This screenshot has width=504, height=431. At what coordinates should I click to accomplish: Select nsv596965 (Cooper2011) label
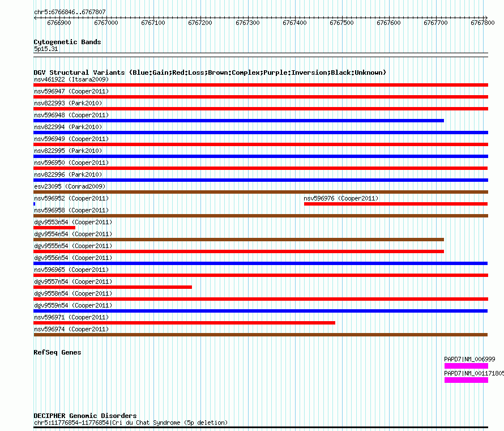tap(71, 270)
